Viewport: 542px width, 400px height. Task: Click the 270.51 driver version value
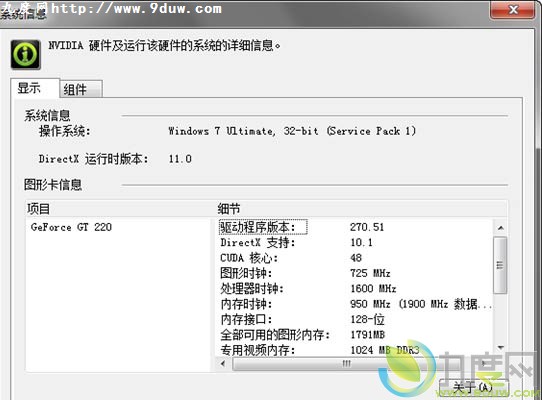pyautogui.click(x=367, y=227)
